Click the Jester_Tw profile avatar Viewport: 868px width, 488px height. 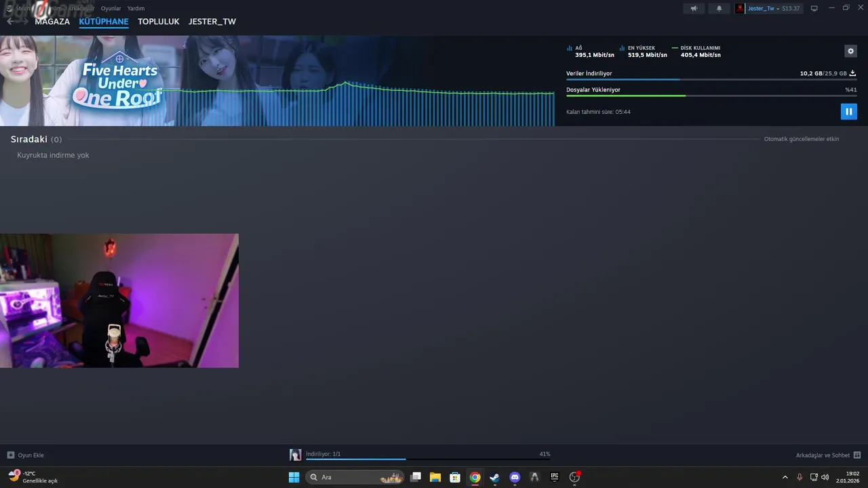pyautogui.click(x=740, y=8)
